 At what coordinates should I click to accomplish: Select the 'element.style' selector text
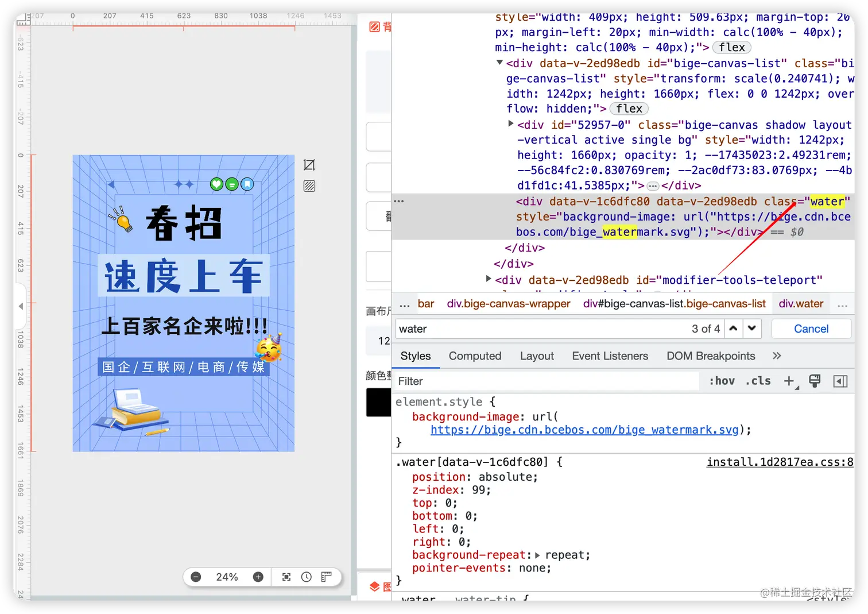pyautogui.click(x=439, y=401)
